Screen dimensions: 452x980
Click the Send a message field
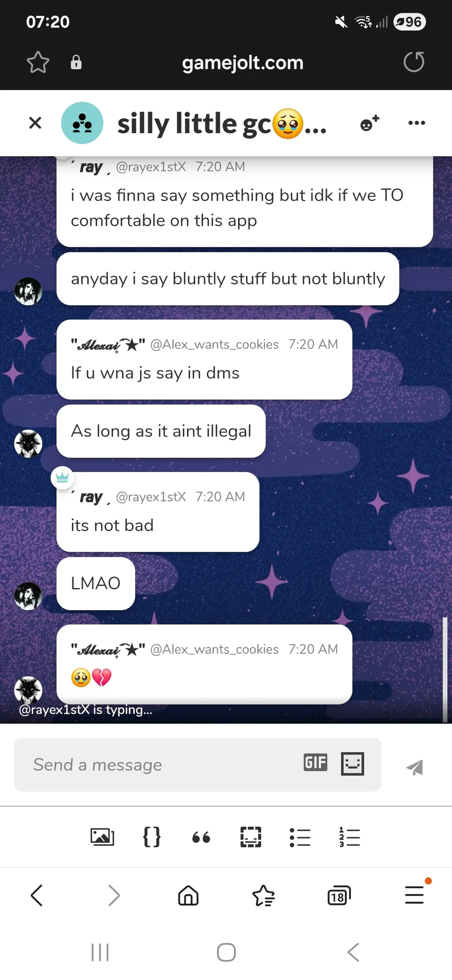pyautogui.click(x=197, y=764)
